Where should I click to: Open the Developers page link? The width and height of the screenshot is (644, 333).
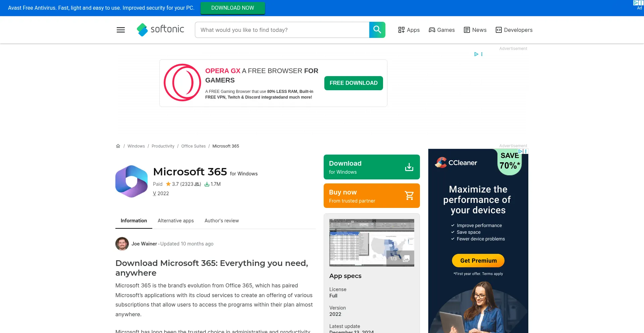coord(514,30)
